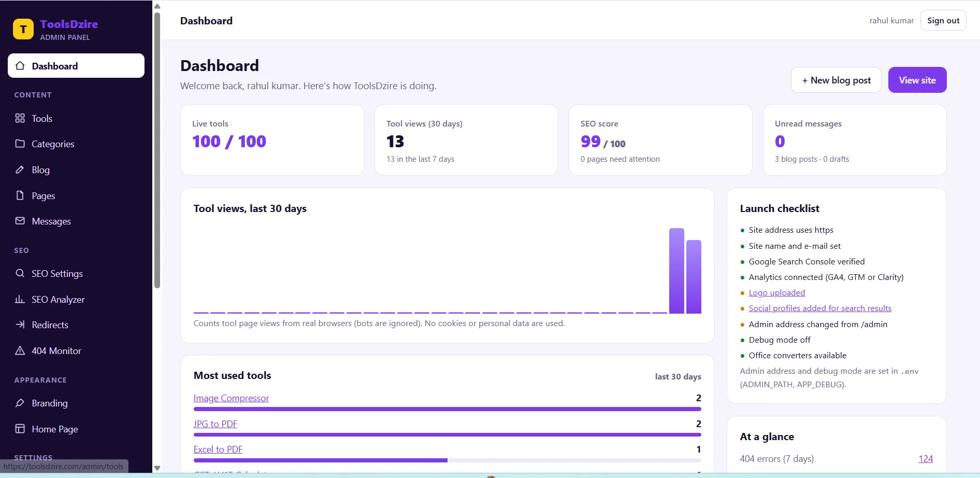Click the SEO score 99 value
Screen dimensions: 980x478
pyautogui.click(x=590, y=142)
